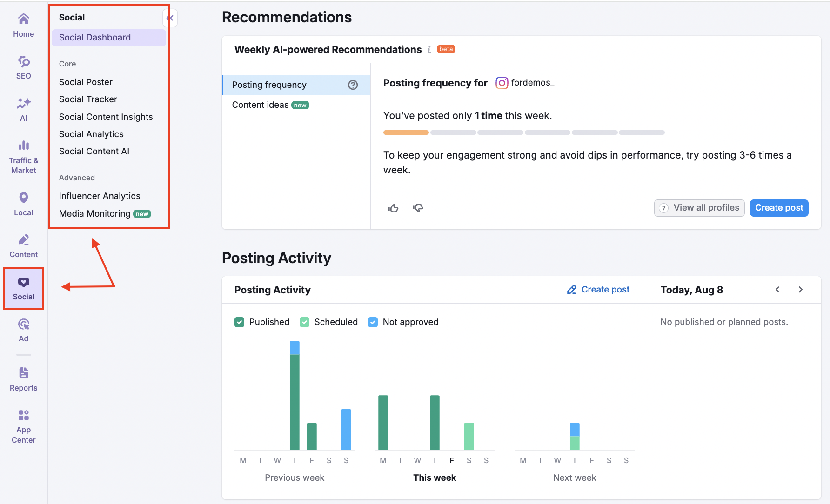Image resolution: width=830 pixels, height=504 pixels.
Task: Uncheck the Scheduled filter
Action: click(305, 322)
